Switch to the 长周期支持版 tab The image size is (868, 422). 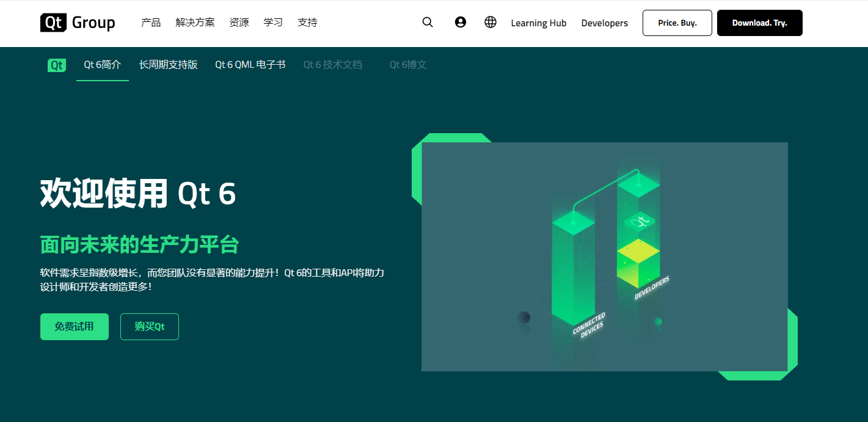(169, 65)
